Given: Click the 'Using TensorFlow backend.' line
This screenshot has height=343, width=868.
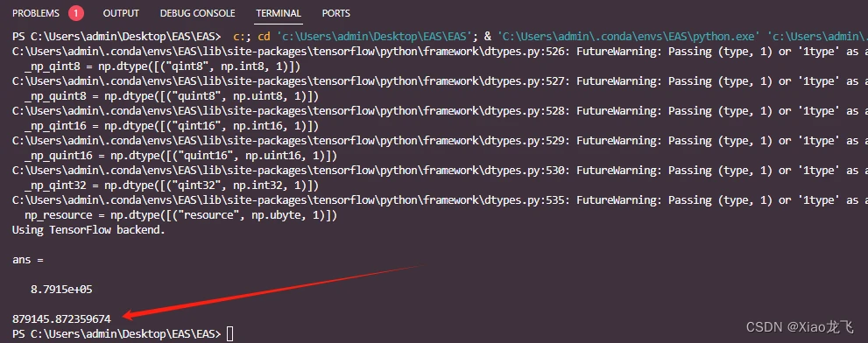Looking at the screenshot, I should click(x=88, y=229).
